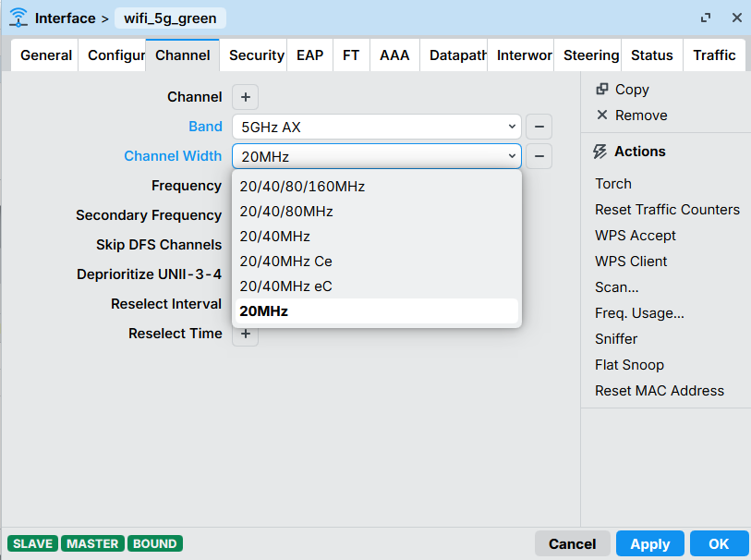Collapse the Channel Width dropdown showing 20MHz

(x=377, y=156)
